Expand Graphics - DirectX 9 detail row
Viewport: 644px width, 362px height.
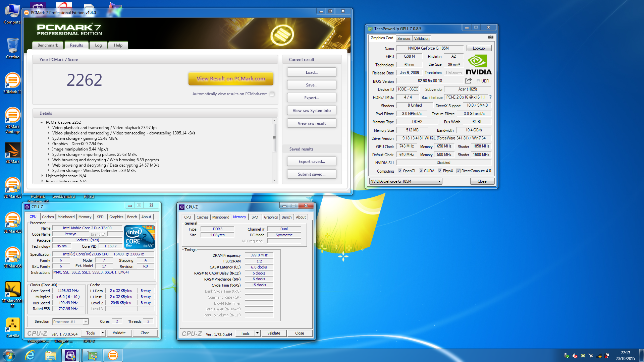pos(49,144)
